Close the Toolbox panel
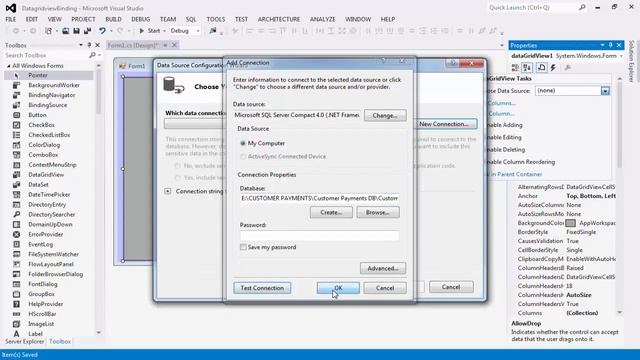640x360 pixels. pos(97,45)
